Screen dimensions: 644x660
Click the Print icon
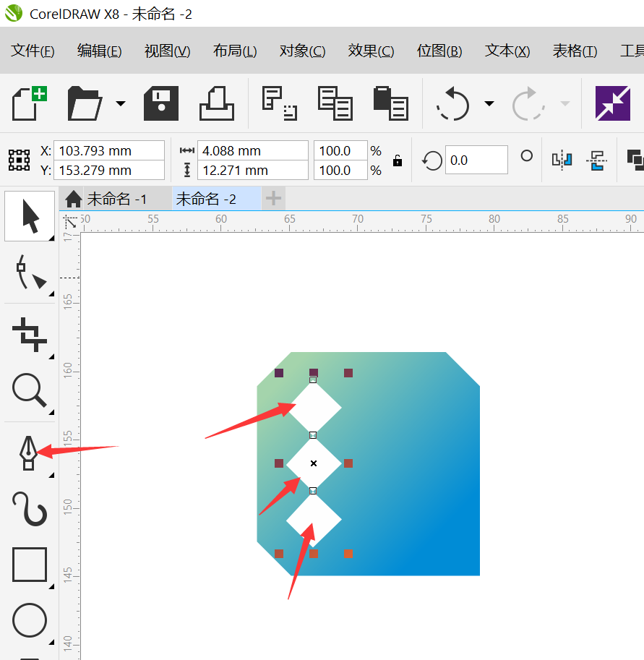pos(217,103)
